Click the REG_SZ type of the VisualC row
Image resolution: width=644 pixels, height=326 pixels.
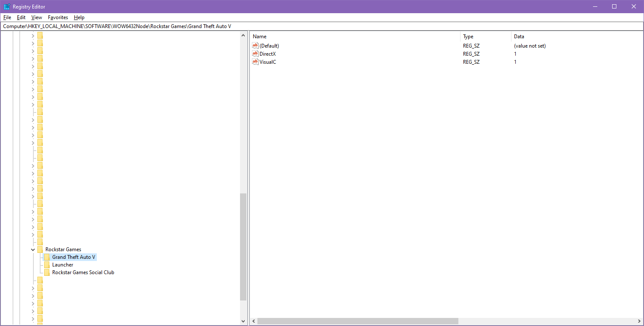click(x=471, y=62)
